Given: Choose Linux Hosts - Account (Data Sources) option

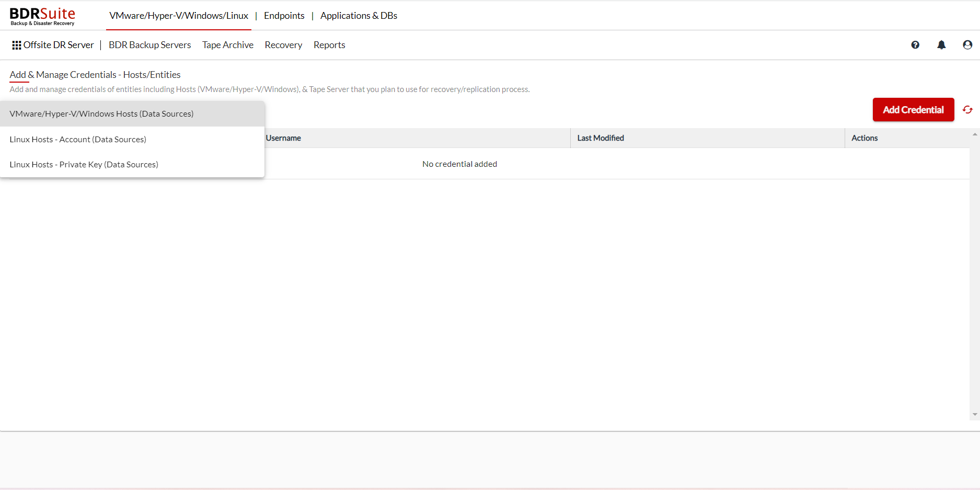Looking at the screenshot, I should coord(132,139).
